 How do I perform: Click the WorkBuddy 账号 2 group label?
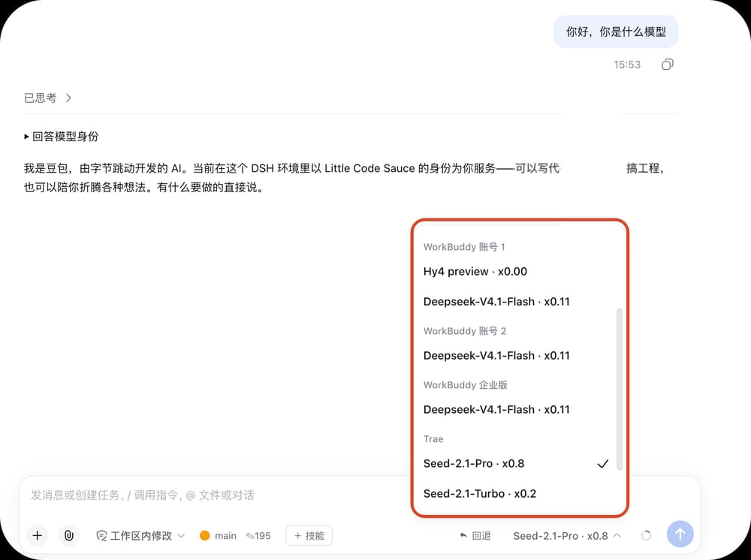coord(465,331)
